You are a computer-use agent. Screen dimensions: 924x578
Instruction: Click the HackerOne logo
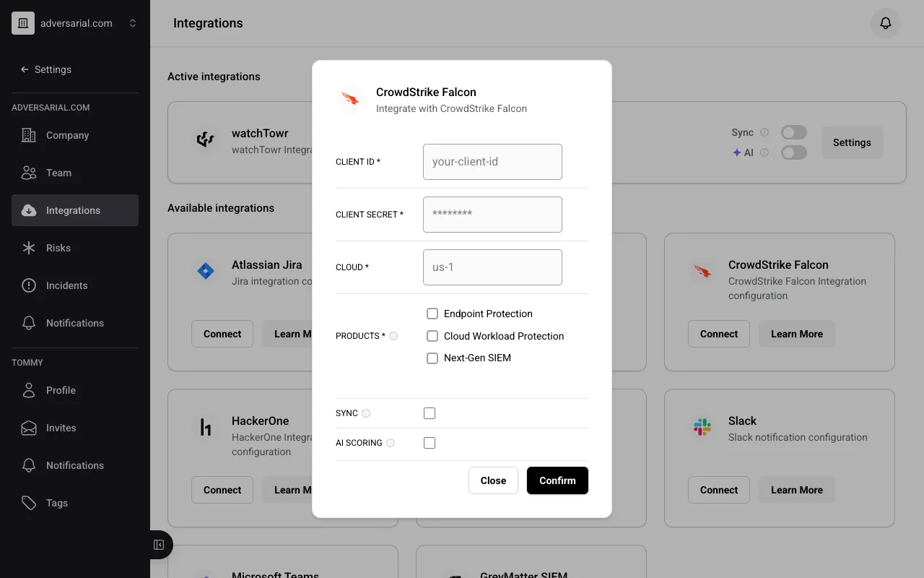click(206, 428)
